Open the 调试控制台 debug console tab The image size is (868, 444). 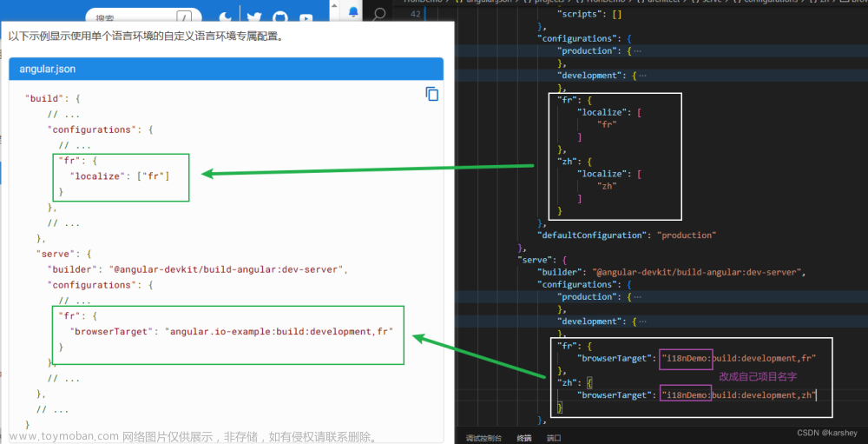[x=483, y=438]
